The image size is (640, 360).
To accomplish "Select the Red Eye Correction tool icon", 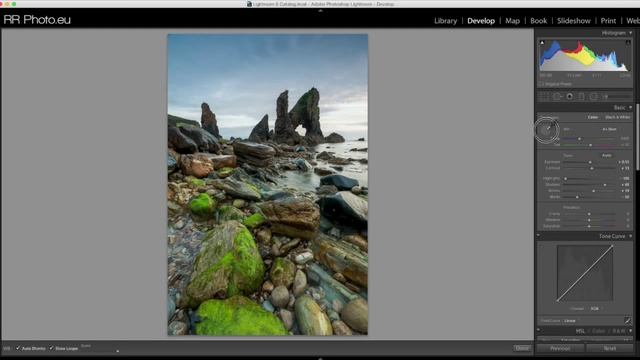I will click(x=569, y=96).
